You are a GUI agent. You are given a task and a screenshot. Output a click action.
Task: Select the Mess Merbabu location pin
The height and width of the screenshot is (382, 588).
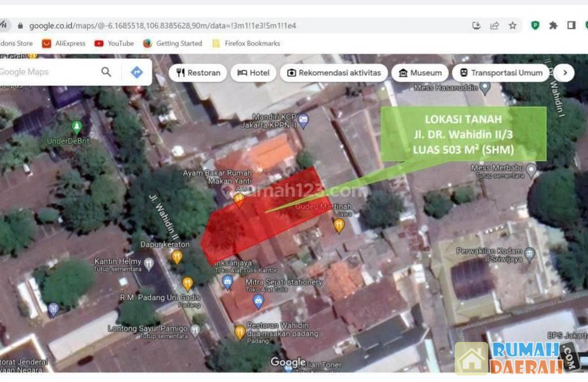(532, 169)
